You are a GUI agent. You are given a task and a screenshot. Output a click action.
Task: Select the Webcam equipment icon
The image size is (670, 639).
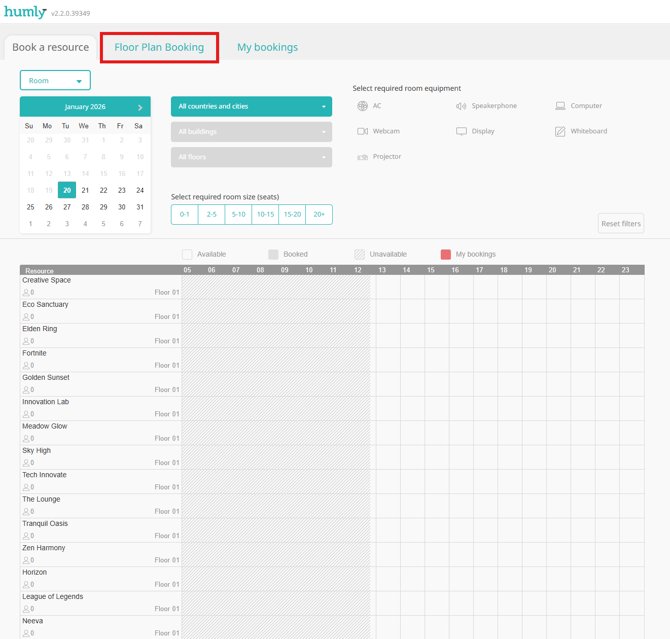[x=362, y=131]
